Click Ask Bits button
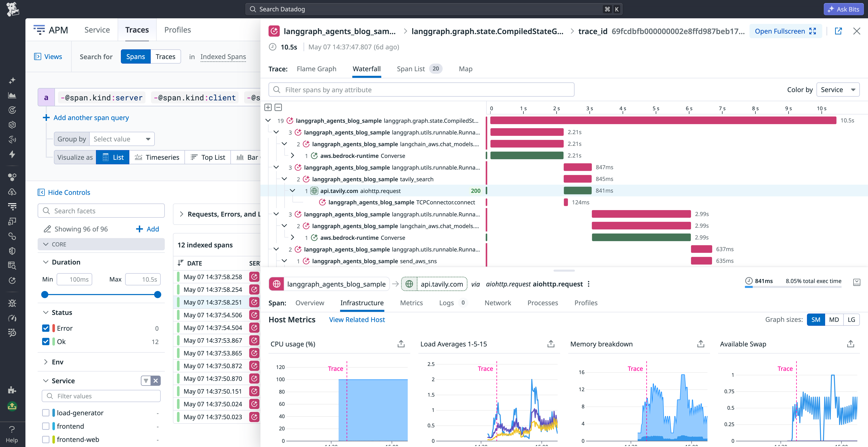Viewport: 868px width, 447px height. (x=843, y=9)
